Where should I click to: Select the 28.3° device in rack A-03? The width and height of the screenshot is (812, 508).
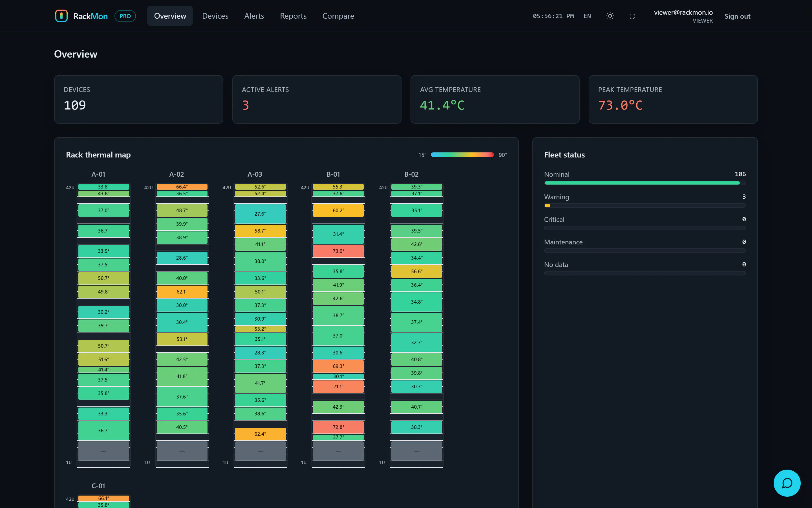point(260,352)
